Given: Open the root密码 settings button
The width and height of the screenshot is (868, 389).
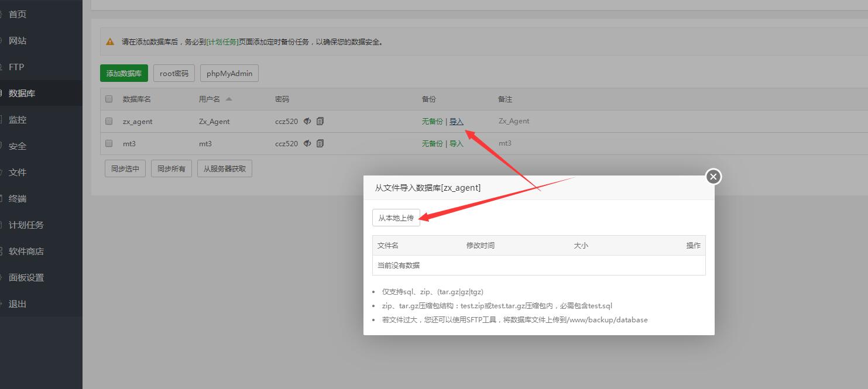Looking at the screenshot, I should coord(174,74).
